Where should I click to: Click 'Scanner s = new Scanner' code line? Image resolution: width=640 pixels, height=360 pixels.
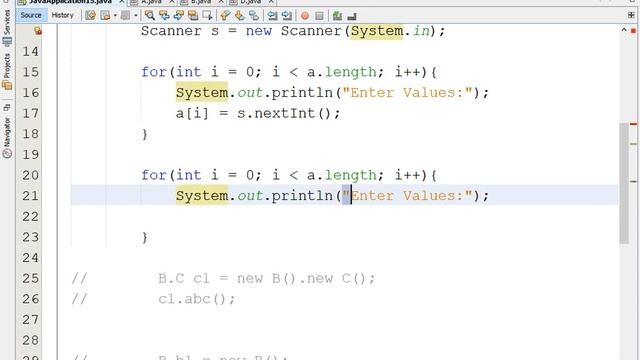[x=293, y=31]
